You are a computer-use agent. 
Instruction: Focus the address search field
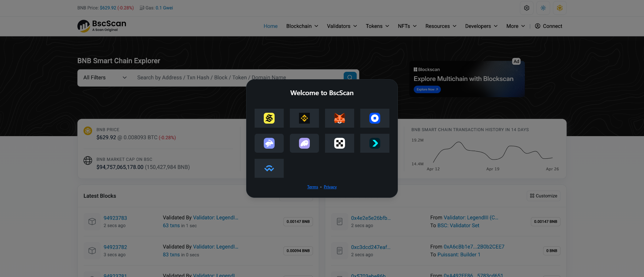click(x=237, y=78)
